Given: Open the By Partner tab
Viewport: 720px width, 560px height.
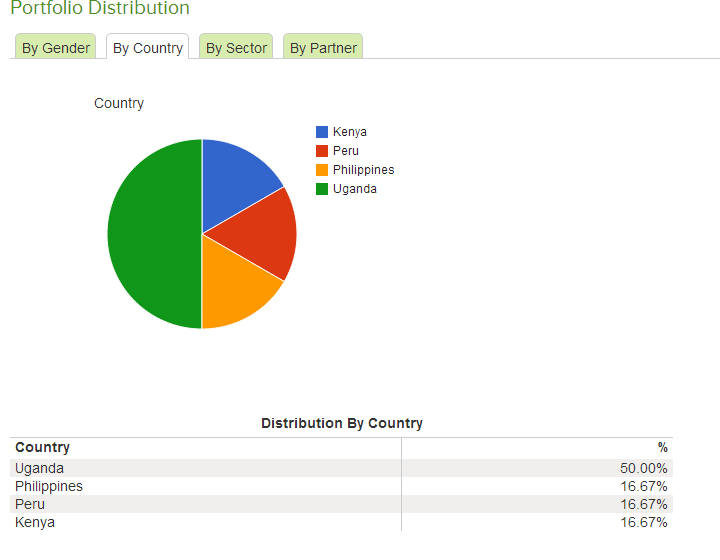Looking at the screenshot, I should pos(323,47).
